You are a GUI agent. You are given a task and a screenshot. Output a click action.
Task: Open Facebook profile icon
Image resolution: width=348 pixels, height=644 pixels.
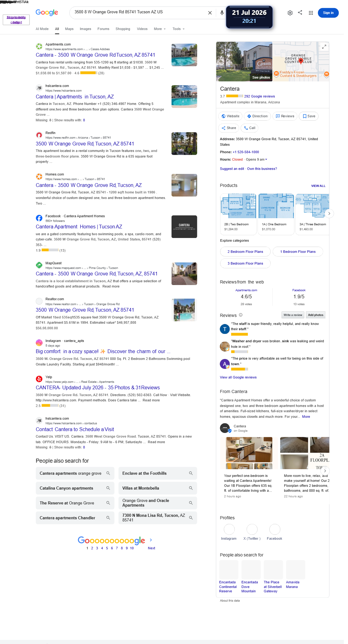tap(275, 529)
